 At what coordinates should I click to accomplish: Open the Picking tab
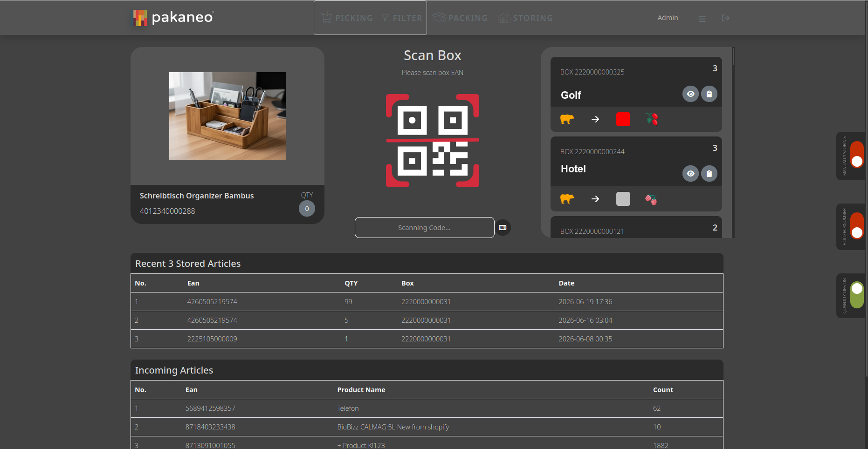[x=347, y=18]
